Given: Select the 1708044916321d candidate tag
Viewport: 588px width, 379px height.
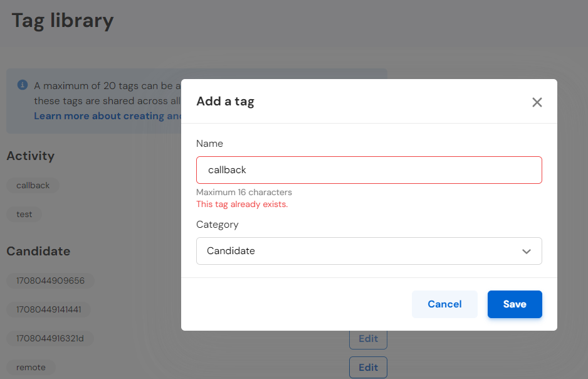Looking at the screenshot, I should click(50, 338).
